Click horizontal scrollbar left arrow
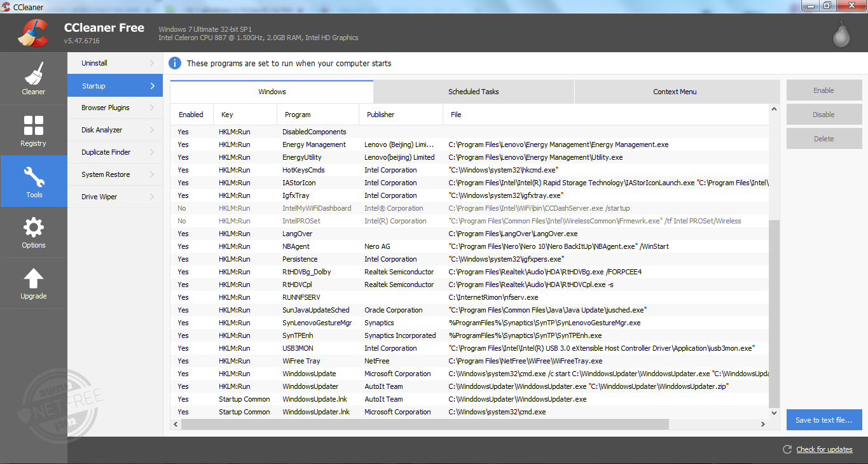868x464 pixels. (x=176, y=424)
